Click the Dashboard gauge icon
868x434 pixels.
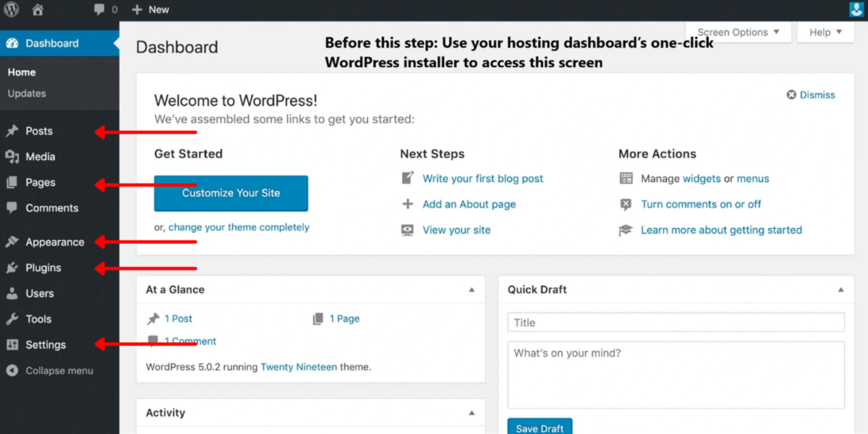point(12,43)
